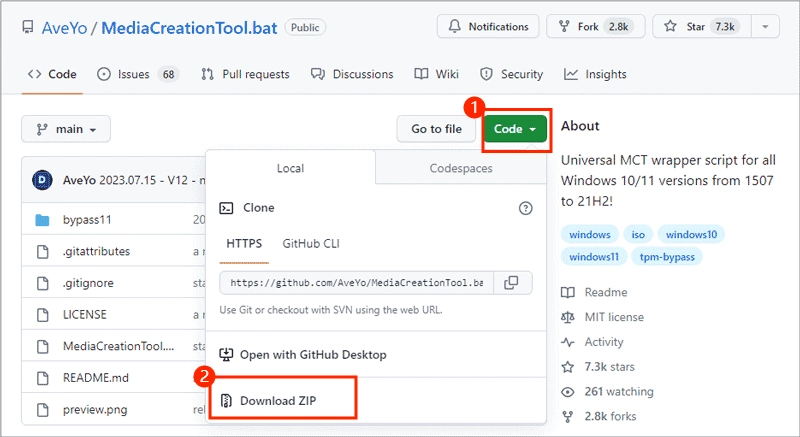
Task: Click the windows11 topic tag
Action: click(594, 257)
